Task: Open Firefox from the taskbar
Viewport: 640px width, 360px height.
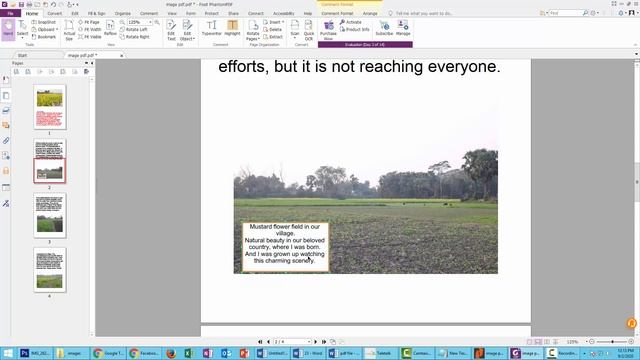Action: click(x=171, y=353)
